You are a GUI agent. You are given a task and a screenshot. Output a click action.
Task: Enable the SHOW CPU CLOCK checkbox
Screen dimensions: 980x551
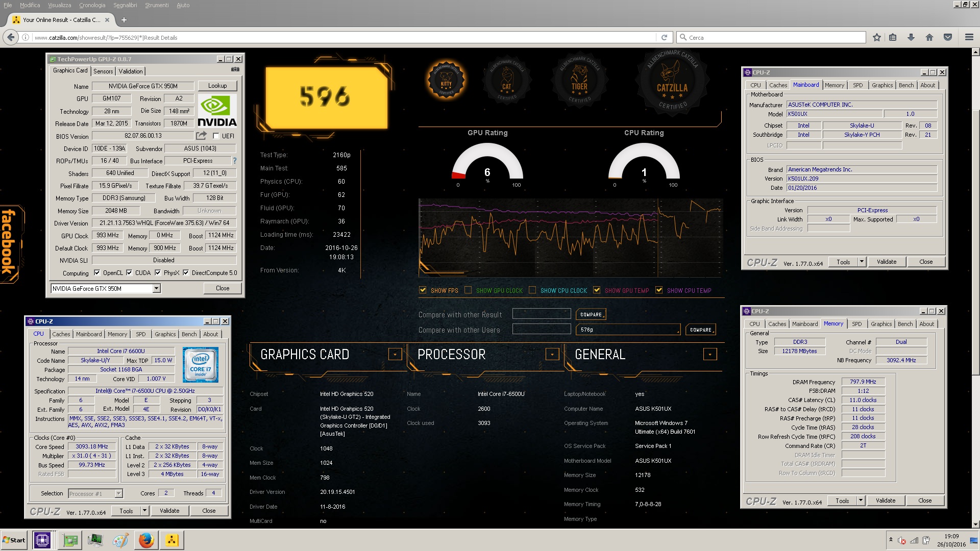click(x=532, y=290)
